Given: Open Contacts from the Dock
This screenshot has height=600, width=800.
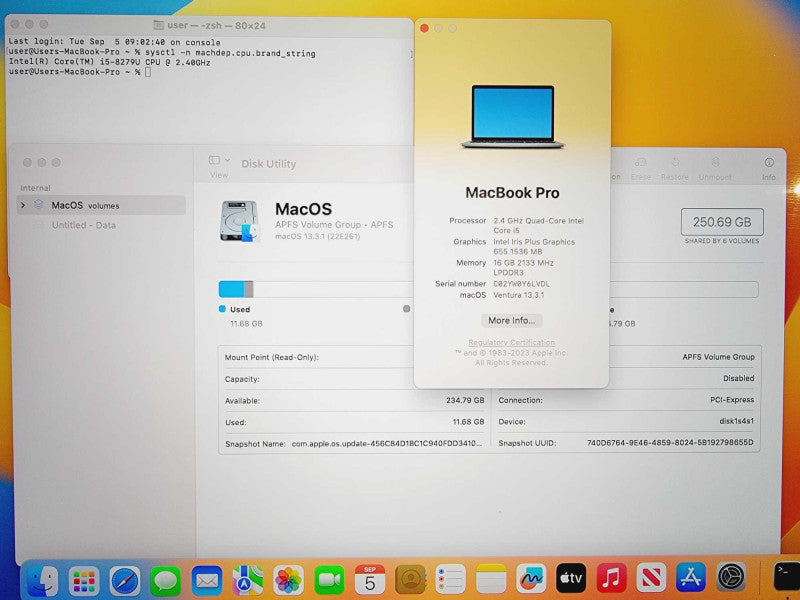Looking at the screenshot, I should click(x=410, y=579).
